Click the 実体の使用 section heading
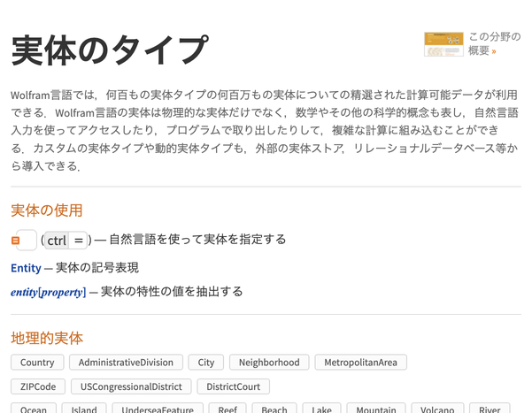Screen dimensions: 532x413 point(47,210)
